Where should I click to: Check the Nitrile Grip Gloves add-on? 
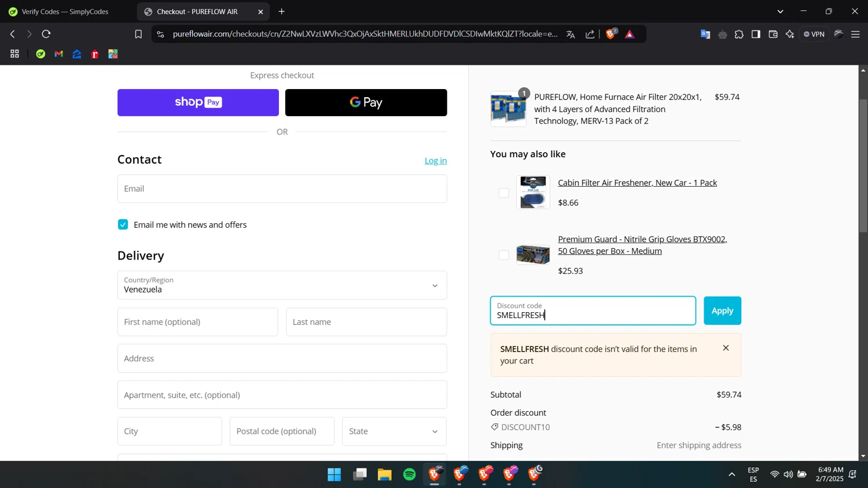pos(504,256)
